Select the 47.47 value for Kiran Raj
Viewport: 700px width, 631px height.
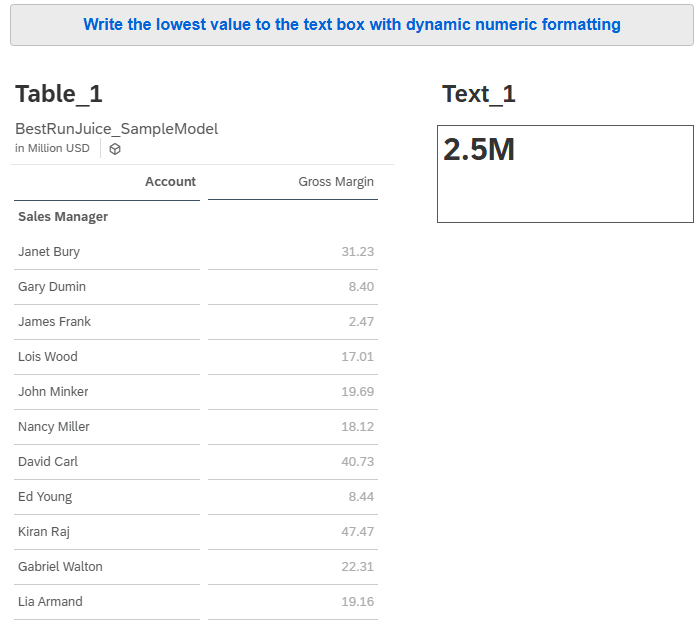pos(357,532)
